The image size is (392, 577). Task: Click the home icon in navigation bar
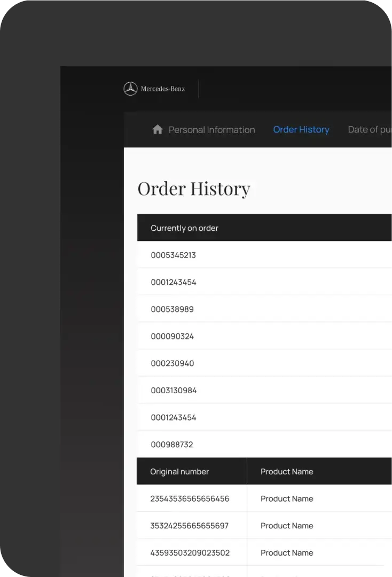click(x=157, y=130)
